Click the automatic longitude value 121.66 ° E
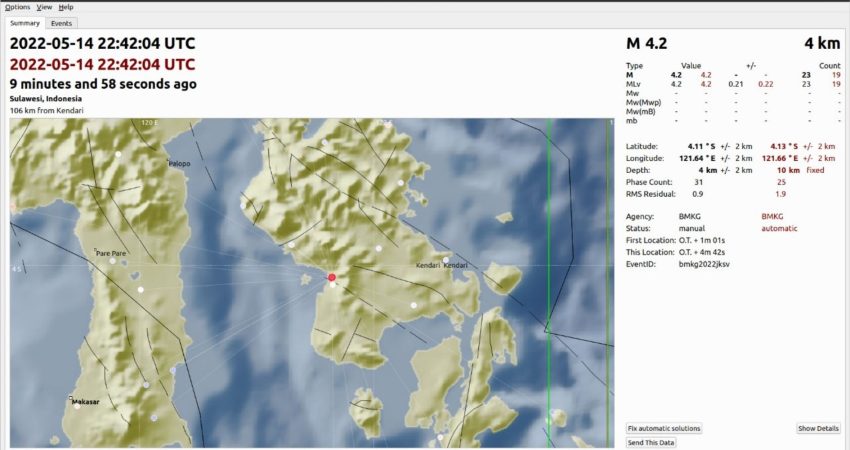This screenshot has width=850, height=450. click(780, 158)
